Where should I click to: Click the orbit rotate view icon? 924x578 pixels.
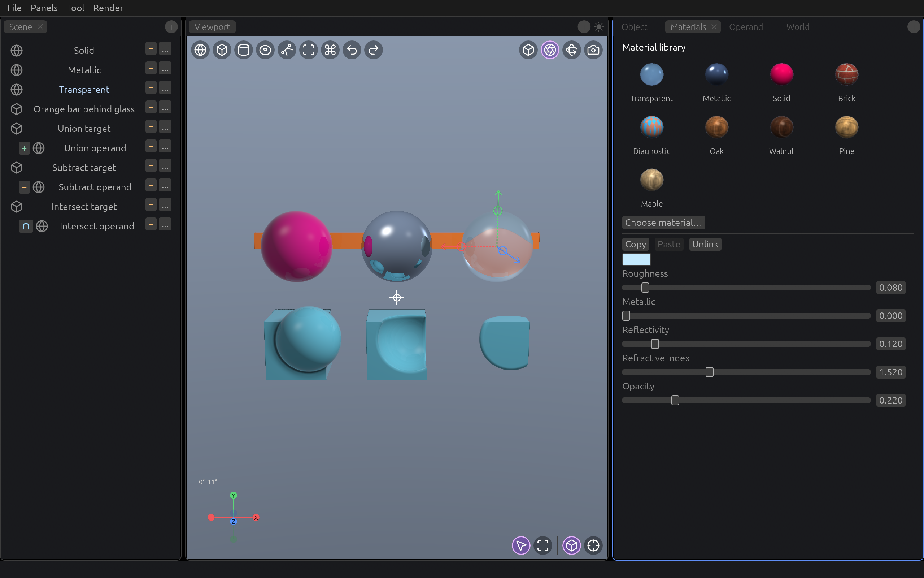[x=572, y=50]
